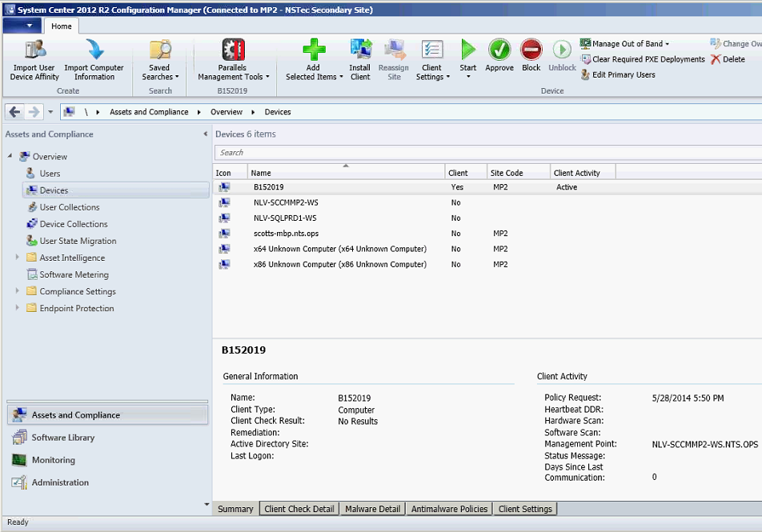
Task: Click the green Start arrow icon
Action: point(468,50)
